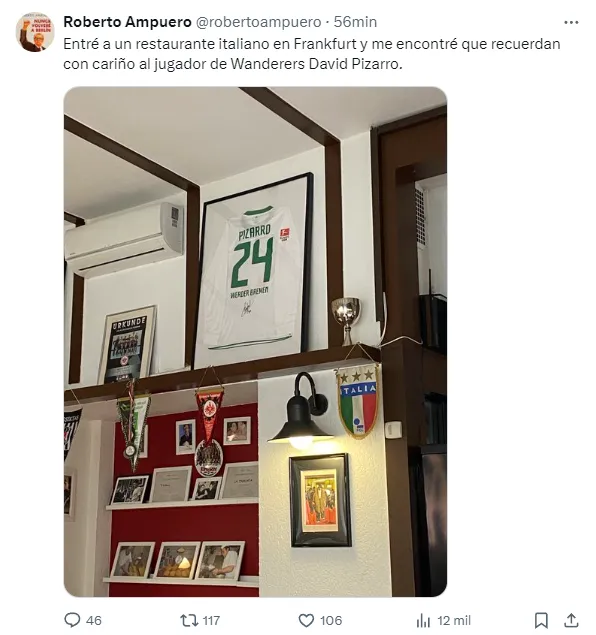
Task: Open Roberto Ampuero's profile avatar
Action: click(35, 32)
